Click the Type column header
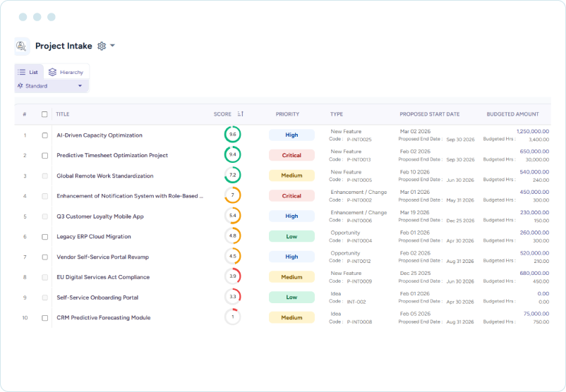Image resolution: width=566 pixels, height=392 pixels. click(x=337, y=114)
